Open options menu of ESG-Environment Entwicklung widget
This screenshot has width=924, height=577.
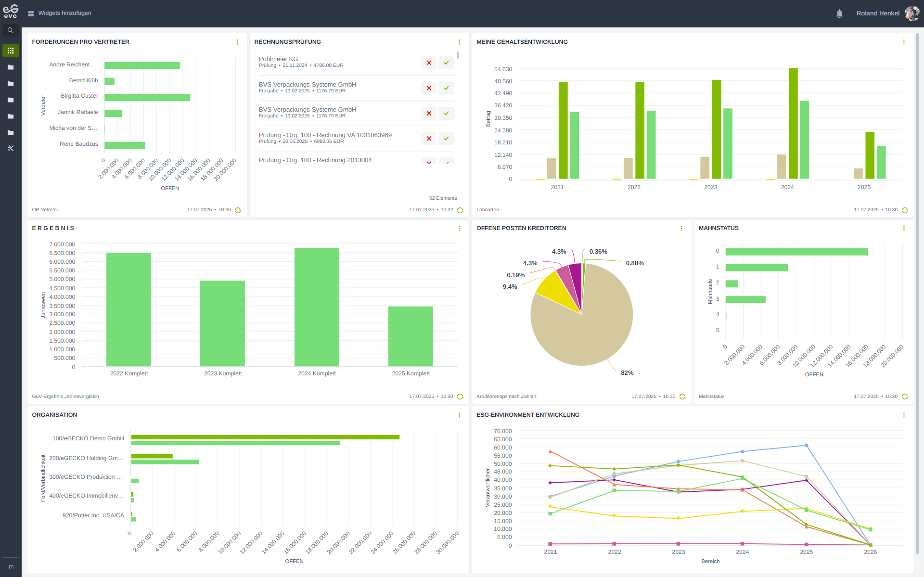(x=904, y=415)
